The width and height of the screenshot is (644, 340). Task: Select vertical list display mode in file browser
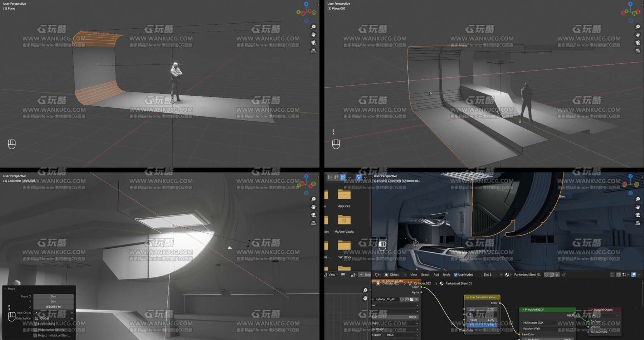330,177
